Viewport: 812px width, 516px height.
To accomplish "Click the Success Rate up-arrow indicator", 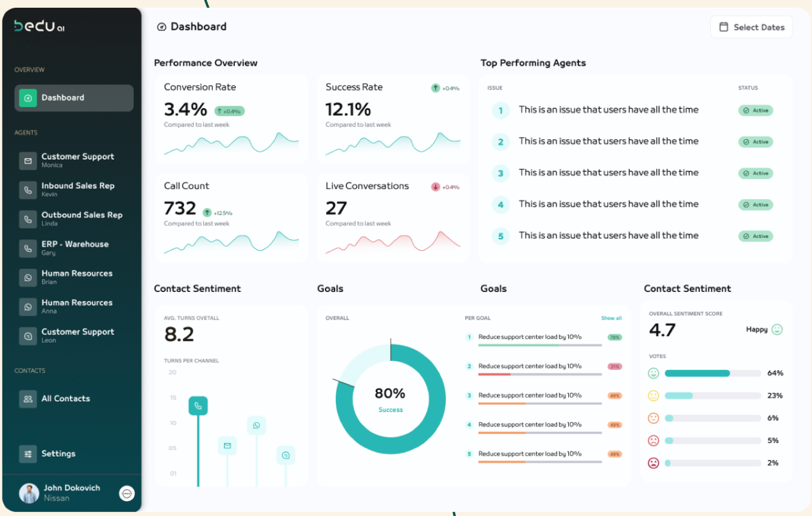I will tap(436, 88).
